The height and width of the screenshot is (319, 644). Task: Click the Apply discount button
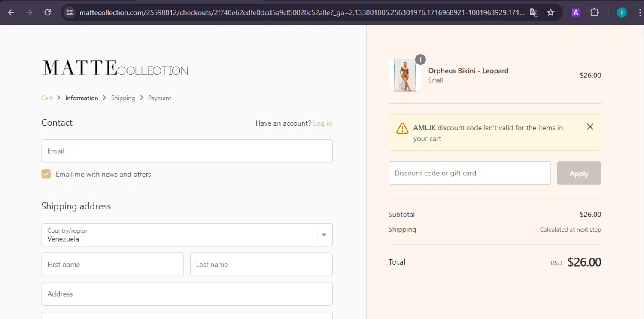point(579,173)
